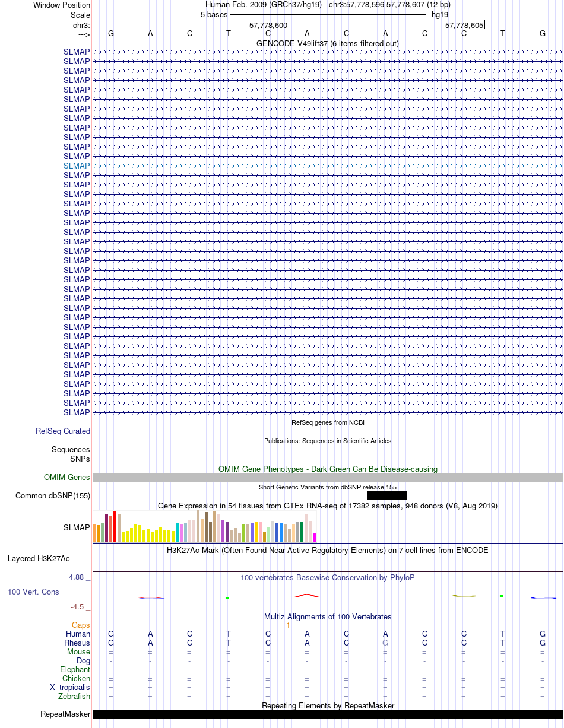
Task: Open the GTEx tissue expression bar chart
Action: pos(205,527)
